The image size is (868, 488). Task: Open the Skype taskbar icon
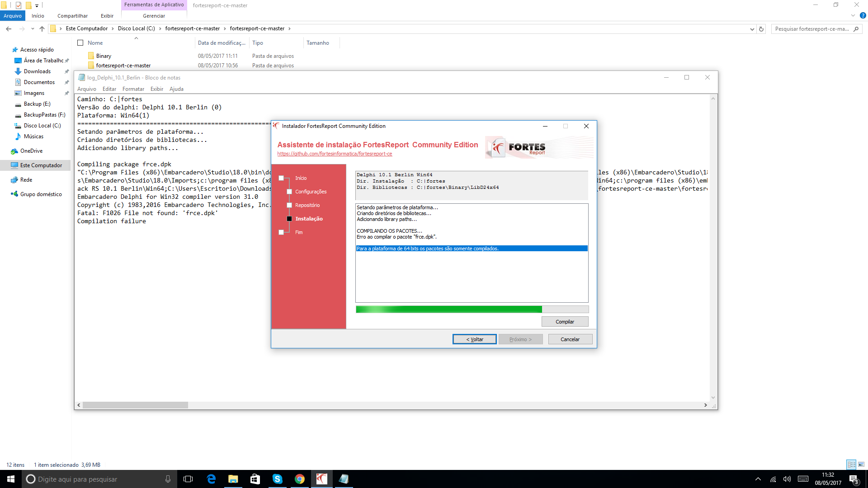[x=277, y=479]
